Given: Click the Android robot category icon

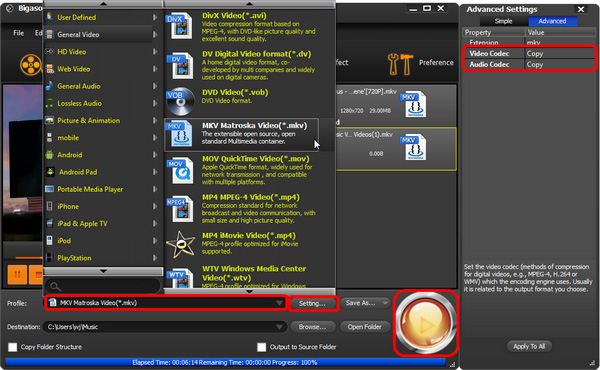Looking at the screenshot, I should click(x=49, y=155).
